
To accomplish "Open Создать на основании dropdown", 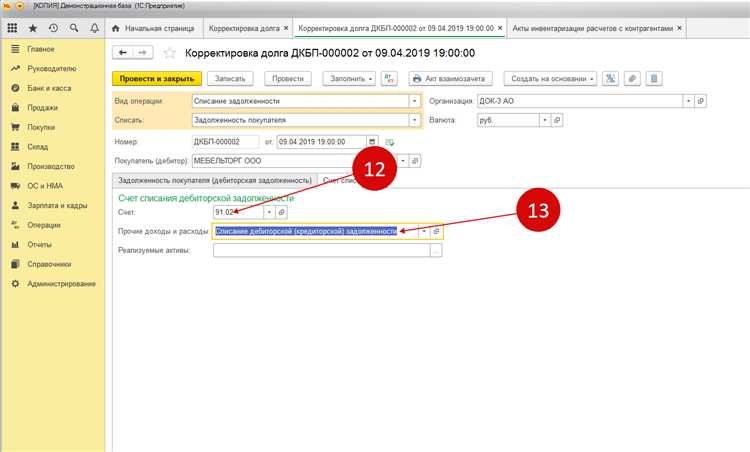I will click(x=550, y=78).
